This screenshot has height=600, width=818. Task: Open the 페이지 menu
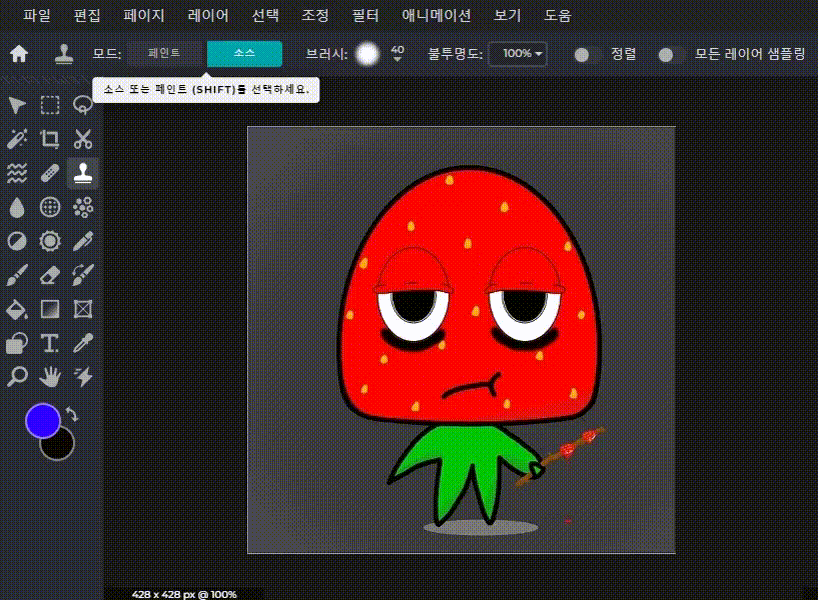[144, 15]
